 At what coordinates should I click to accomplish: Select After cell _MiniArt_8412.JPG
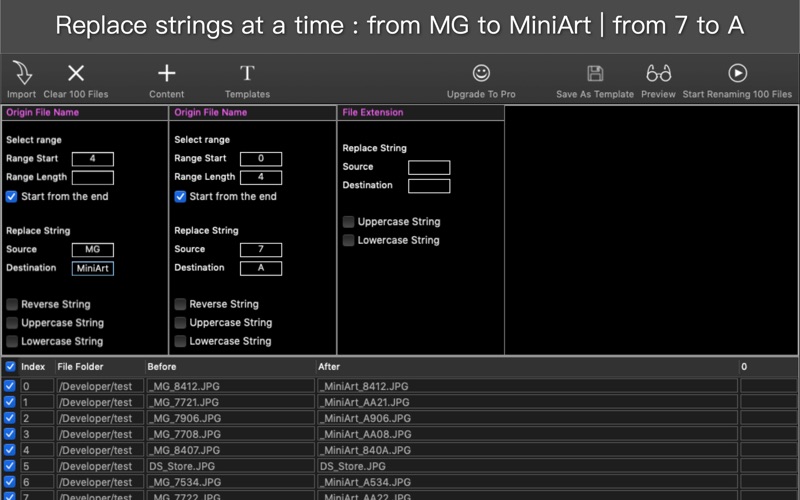point(528,386)
